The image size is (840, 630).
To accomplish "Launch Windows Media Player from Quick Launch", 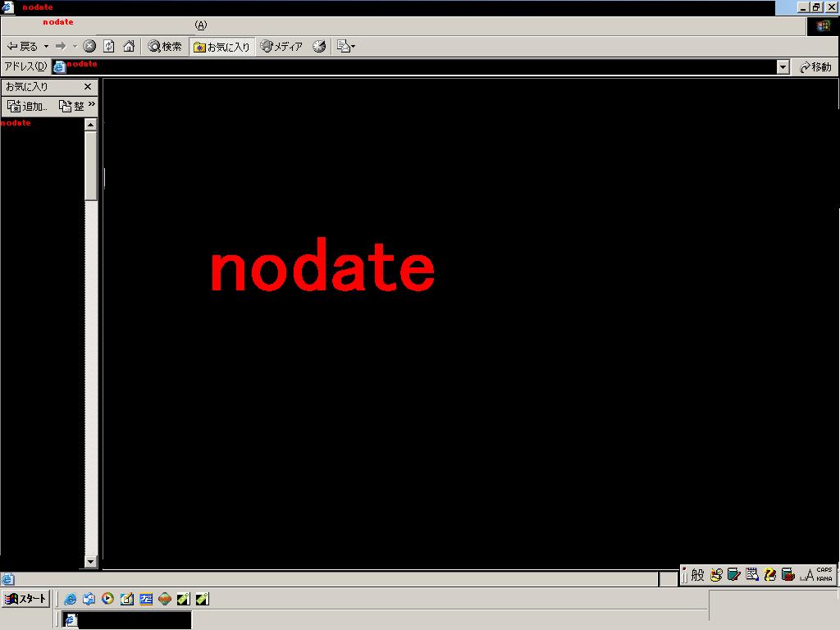I will click(107, 599).
